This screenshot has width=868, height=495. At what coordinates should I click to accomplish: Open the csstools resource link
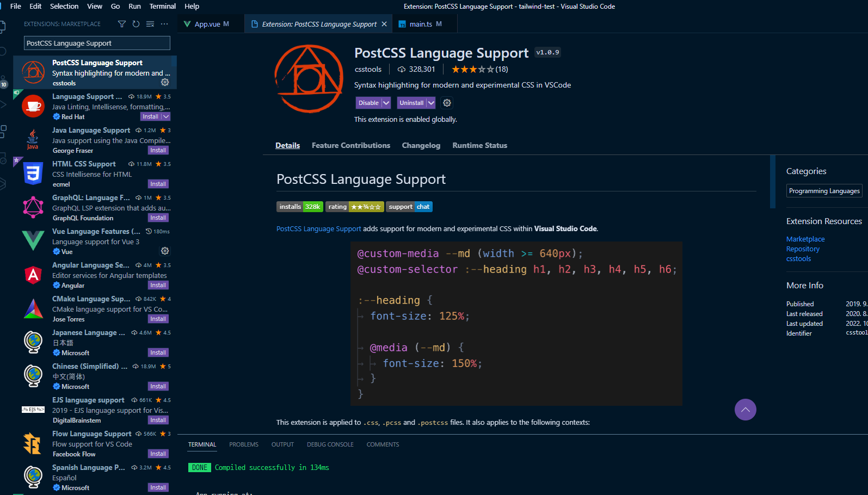pos(798,258)
